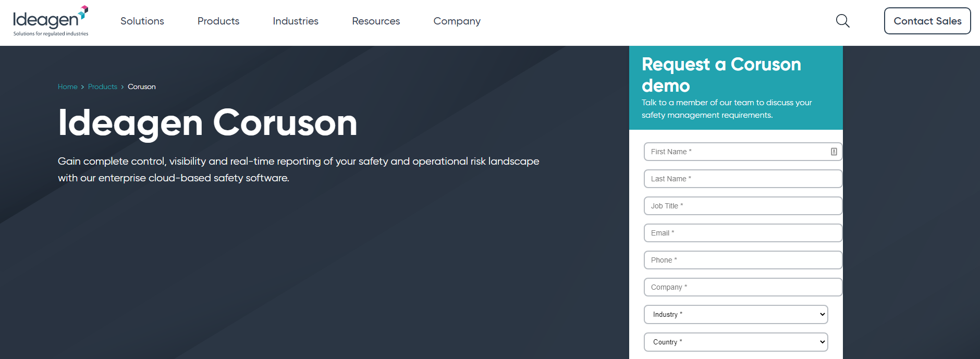Click the 'Talk to a member of our team' text
Viewport: 980px width, 359px height.
pos(727,109)
